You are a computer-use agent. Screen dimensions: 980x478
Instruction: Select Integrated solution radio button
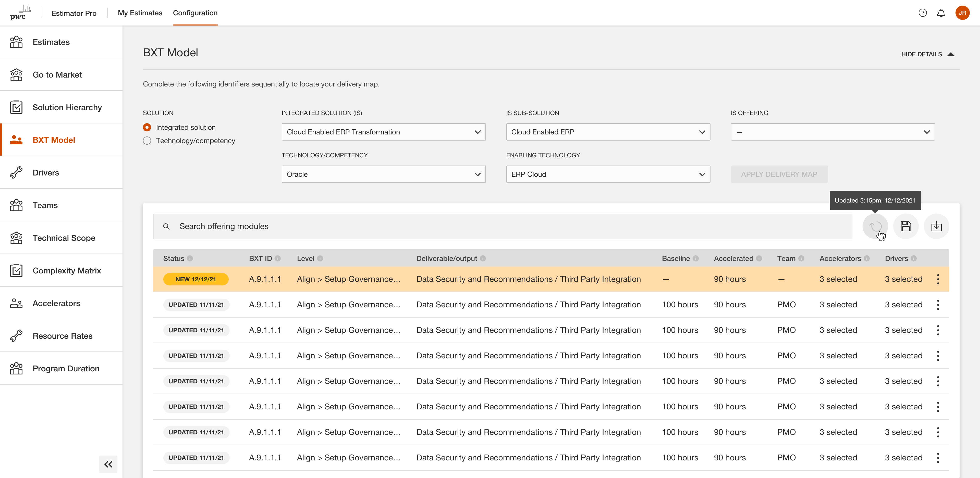click(x=147, y=127)
